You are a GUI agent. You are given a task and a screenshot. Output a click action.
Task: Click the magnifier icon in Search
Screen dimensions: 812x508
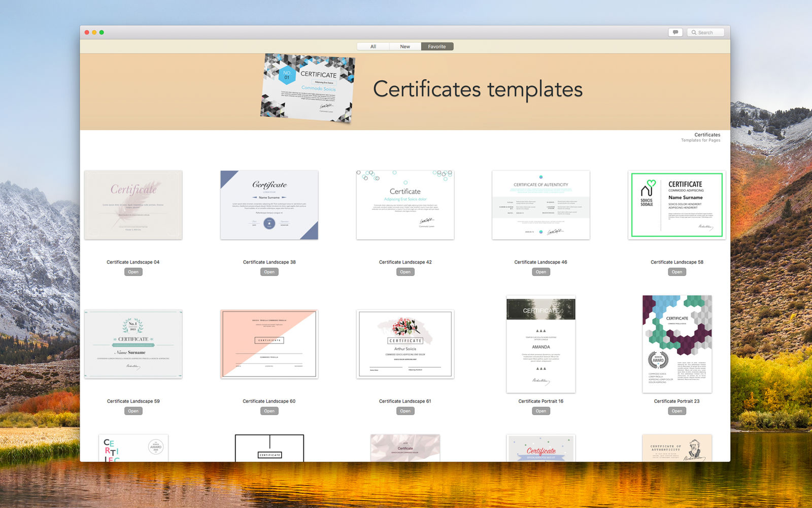[694, 33]
